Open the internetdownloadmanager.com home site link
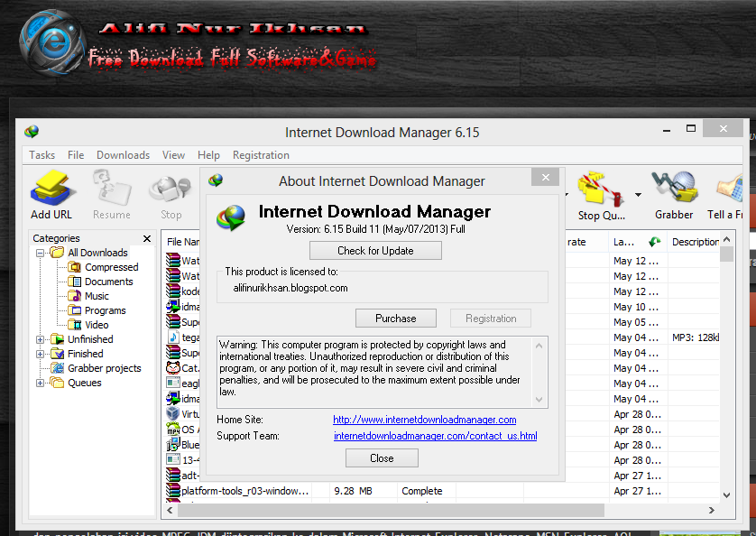The image size is (756, 536). point(425,420)
